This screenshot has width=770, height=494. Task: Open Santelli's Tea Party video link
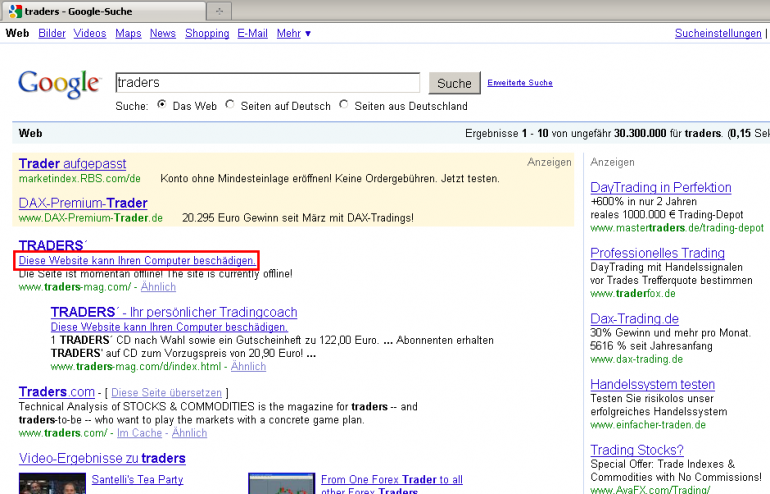[x=138, y=479]
